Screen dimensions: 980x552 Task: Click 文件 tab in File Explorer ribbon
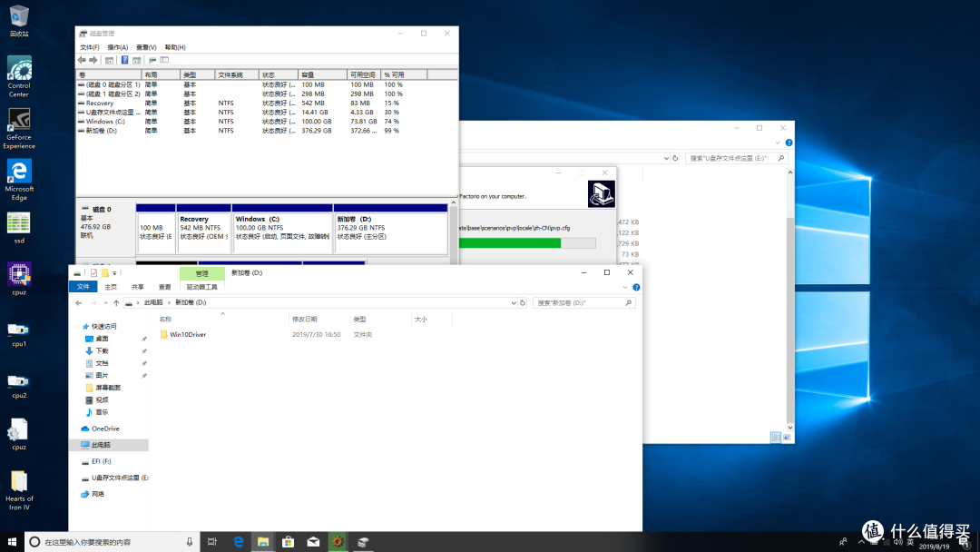pos(83,287)
